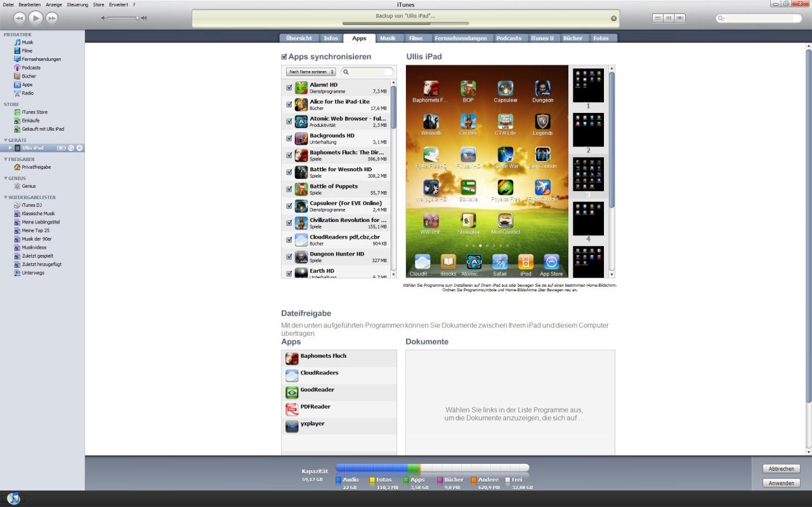Image resolution: width=812 pixels, height=507 pixels.
Task: Open the Musik library in the sidebar
Action: [27, 43]
